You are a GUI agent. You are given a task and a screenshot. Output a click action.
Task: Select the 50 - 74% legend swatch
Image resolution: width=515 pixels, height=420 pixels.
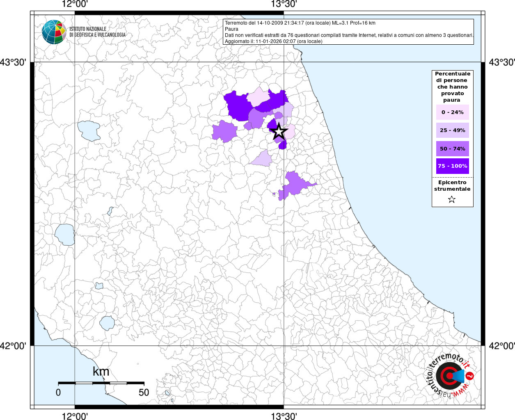[452, 148]
